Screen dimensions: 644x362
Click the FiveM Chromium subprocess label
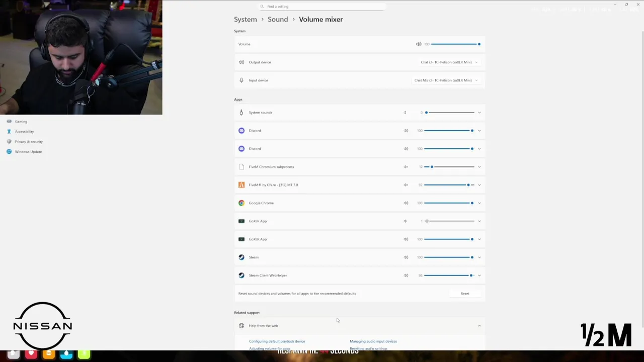click(271, 167)
